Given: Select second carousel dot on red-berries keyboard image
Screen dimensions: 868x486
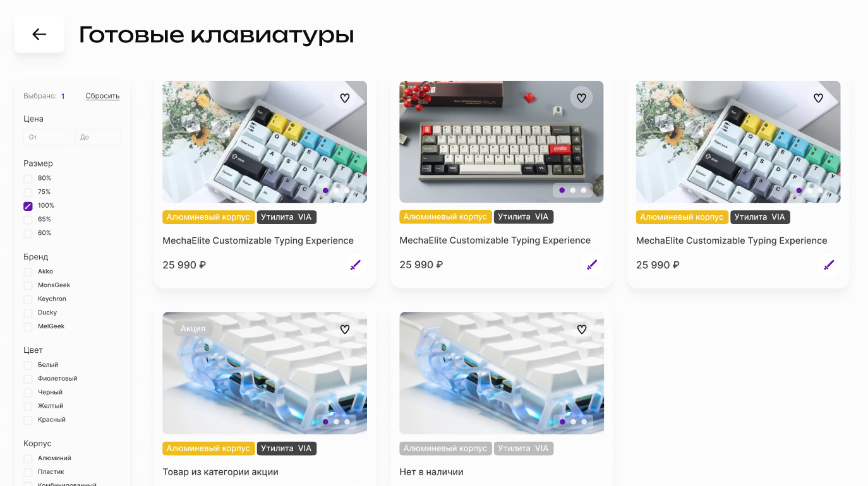Looking at the screenshot, I should pyautogui.click(x=572, y=190).
